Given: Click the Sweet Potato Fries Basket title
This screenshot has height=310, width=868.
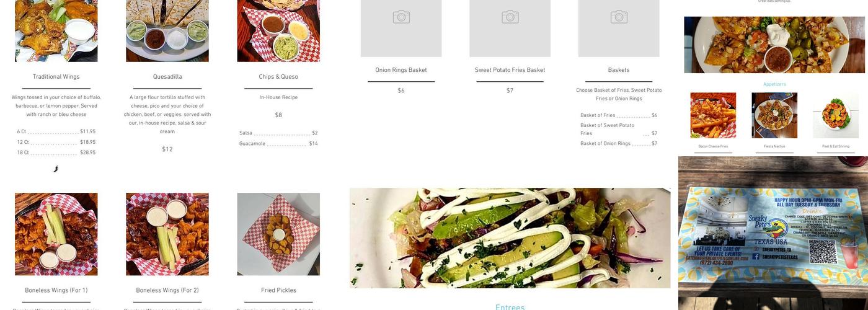Looking at the screenshot, I should [x=510, y=70].
